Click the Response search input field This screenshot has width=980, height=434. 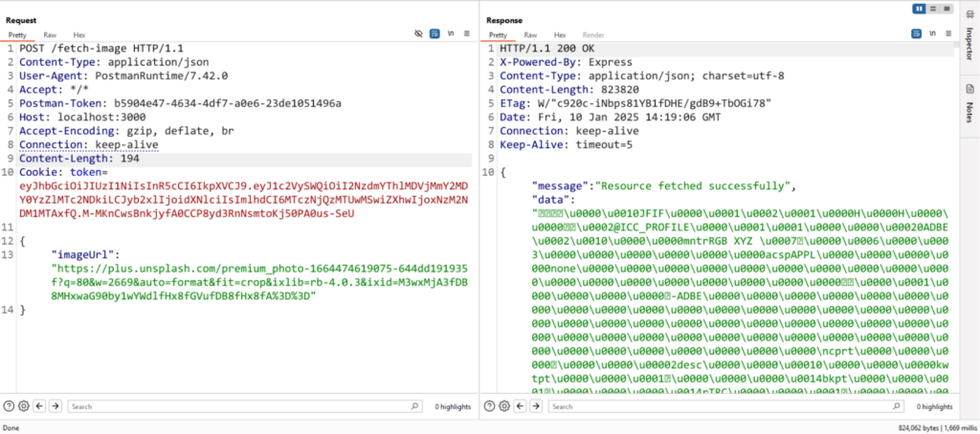tap(718, 406)
